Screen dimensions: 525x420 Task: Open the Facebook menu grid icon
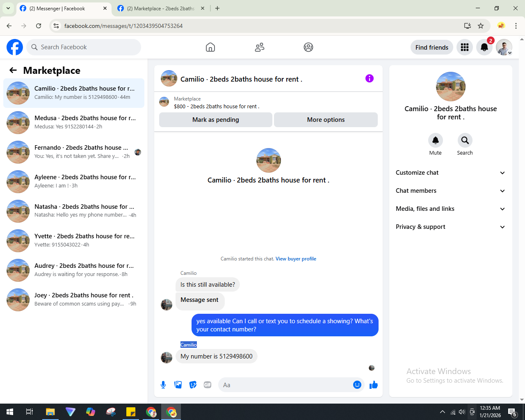click(465, 47)
